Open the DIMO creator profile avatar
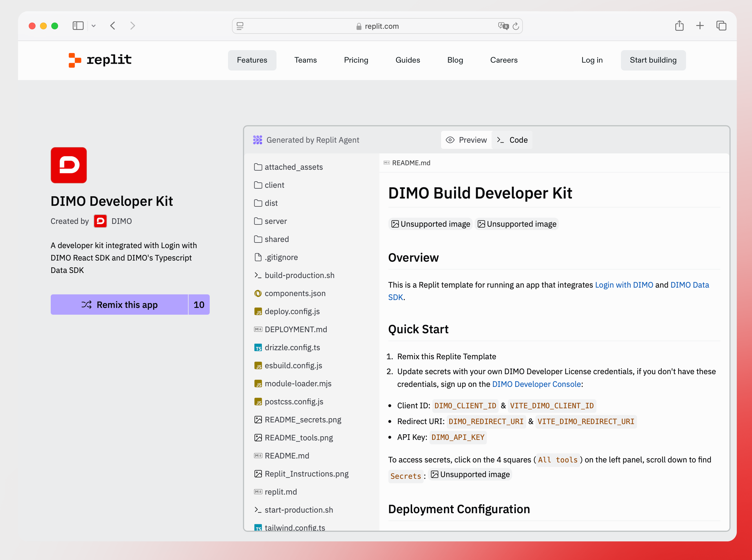This screenshot has height=560, width=752. (x=100, y=221)
